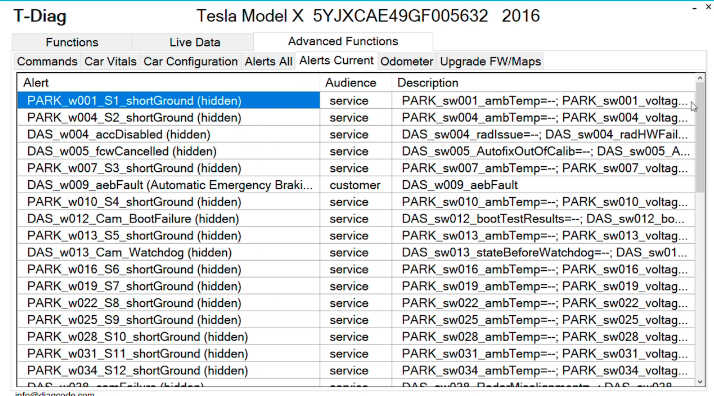Open Upgrade FW/Maps tab

click(490, 61)
